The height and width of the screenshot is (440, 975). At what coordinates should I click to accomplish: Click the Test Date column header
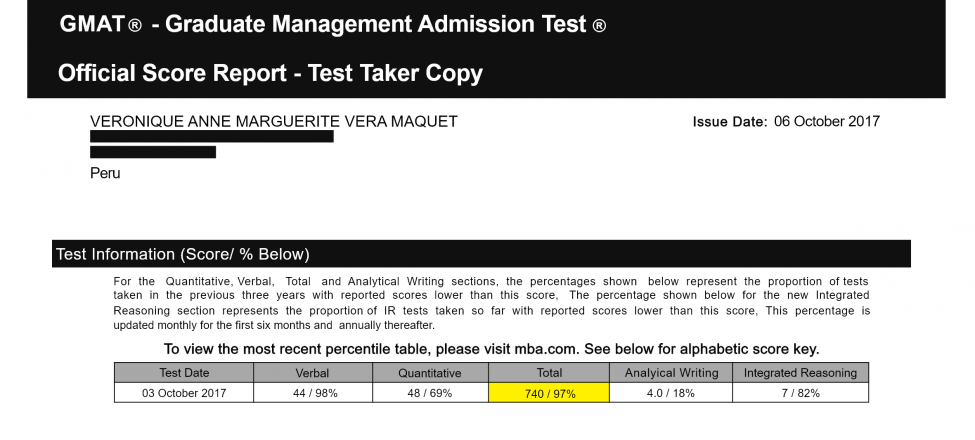[184, 373]
